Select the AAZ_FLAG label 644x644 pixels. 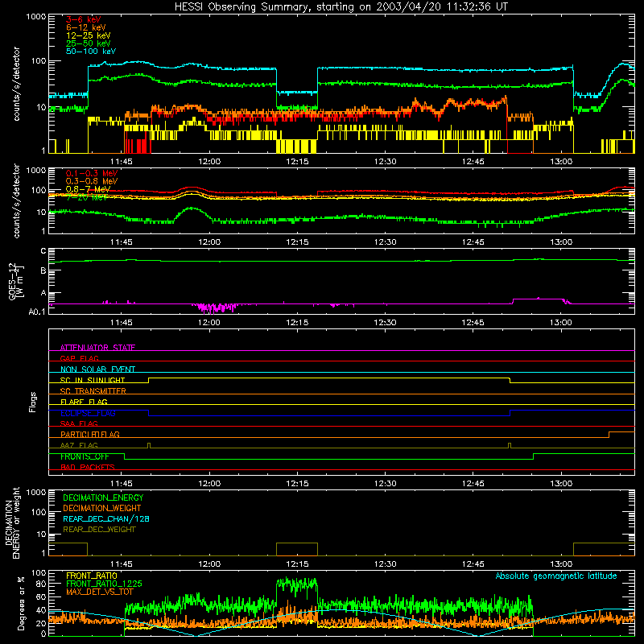coord(79,445)
